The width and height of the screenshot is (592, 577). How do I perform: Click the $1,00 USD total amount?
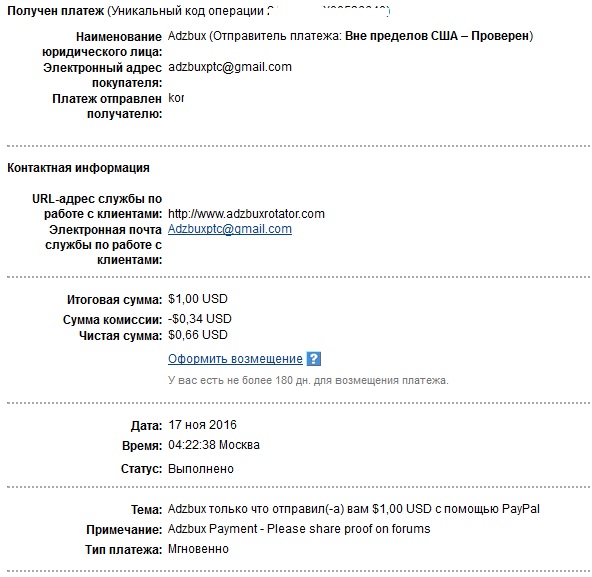(x=198, y=299)
